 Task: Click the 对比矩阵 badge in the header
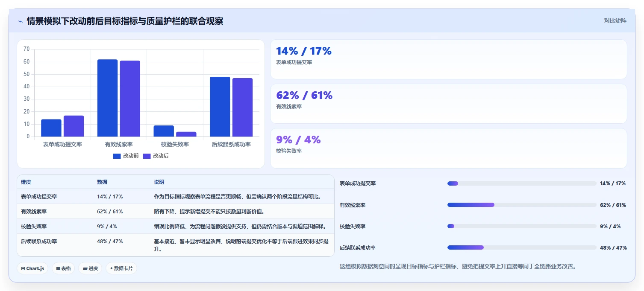[x=615, y=20]
